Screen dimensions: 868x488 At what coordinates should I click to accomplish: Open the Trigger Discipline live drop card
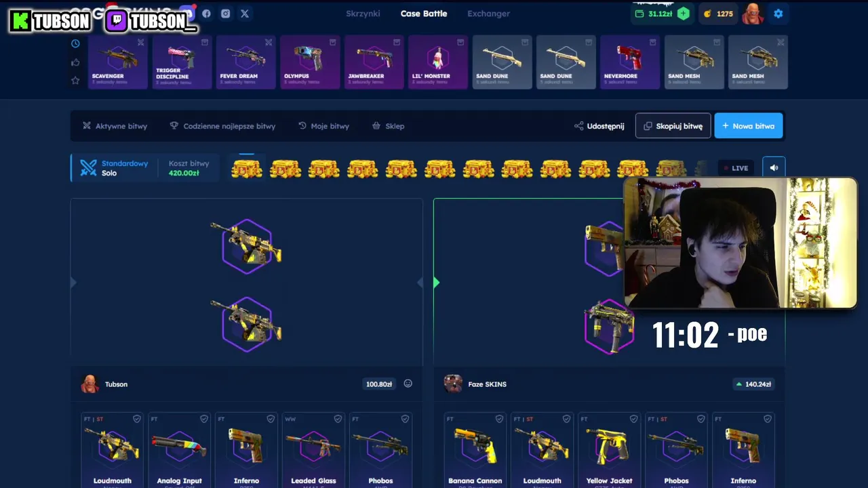point(182,62)
